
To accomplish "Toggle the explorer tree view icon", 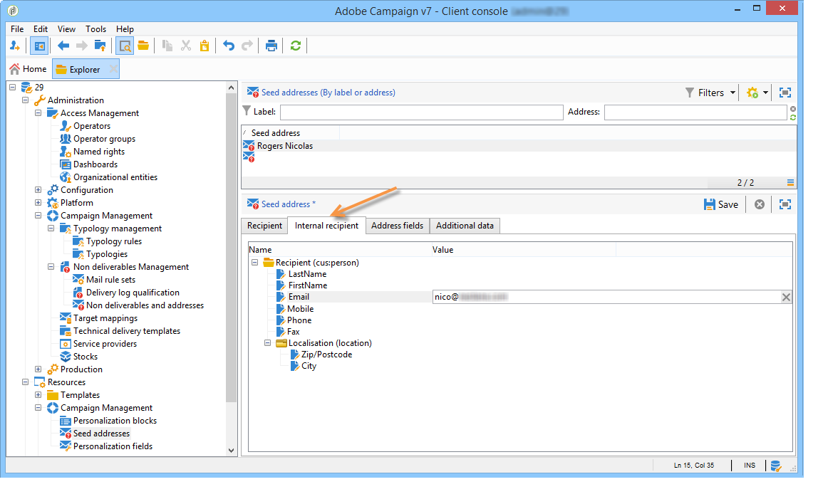I will click(39, 46).
